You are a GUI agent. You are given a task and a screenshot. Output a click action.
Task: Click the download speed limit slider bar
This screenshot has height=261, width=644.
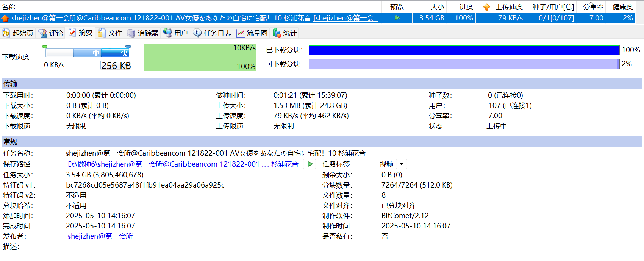pyautogui.click(x=87, y=53)
